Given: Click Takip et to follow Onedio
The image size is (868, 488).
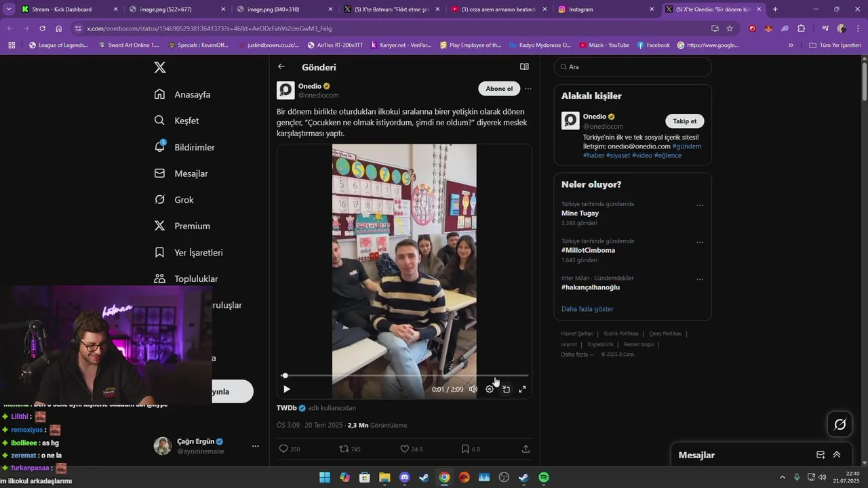Looking at the screenshot, I should pyautogui.click(x=685, y=121).
